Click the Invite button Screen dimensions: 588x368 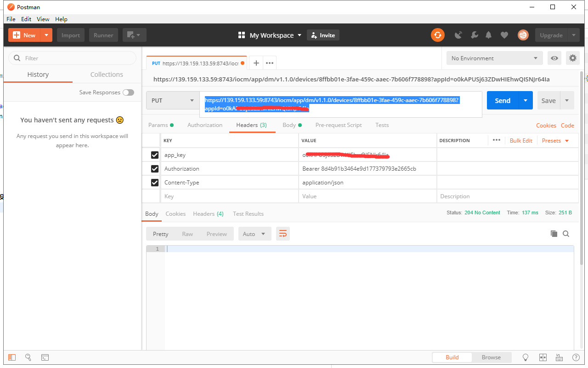click(x=323, y=35)
